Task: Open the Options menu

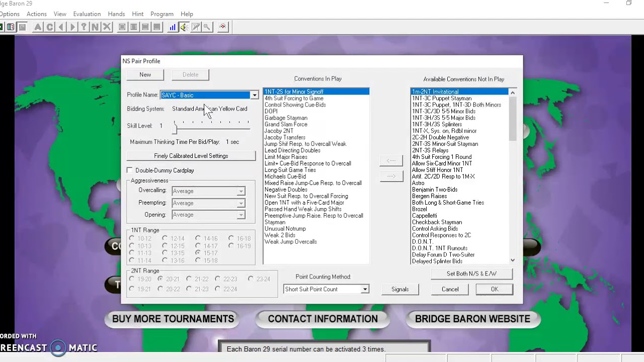Action: click(x=9, y=14)
